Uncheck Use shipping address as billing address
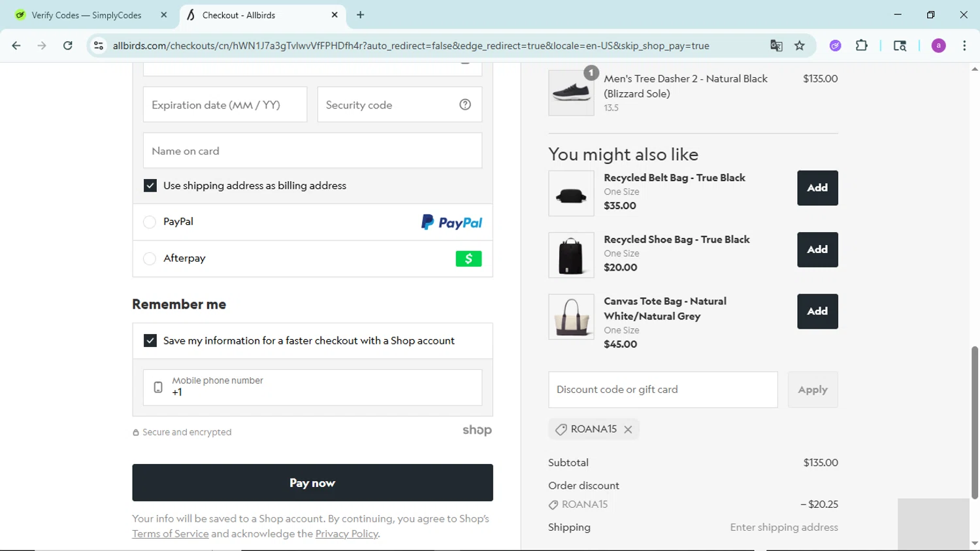 [150, 186]
